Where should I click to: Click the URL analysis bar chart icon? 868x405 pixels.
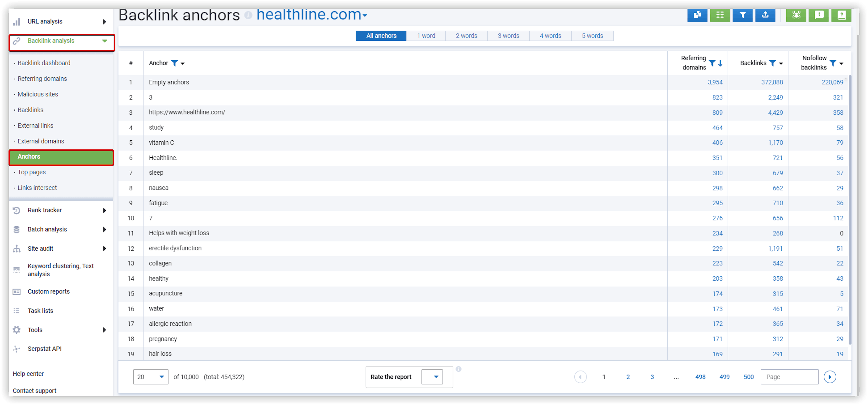click(17, 22)
